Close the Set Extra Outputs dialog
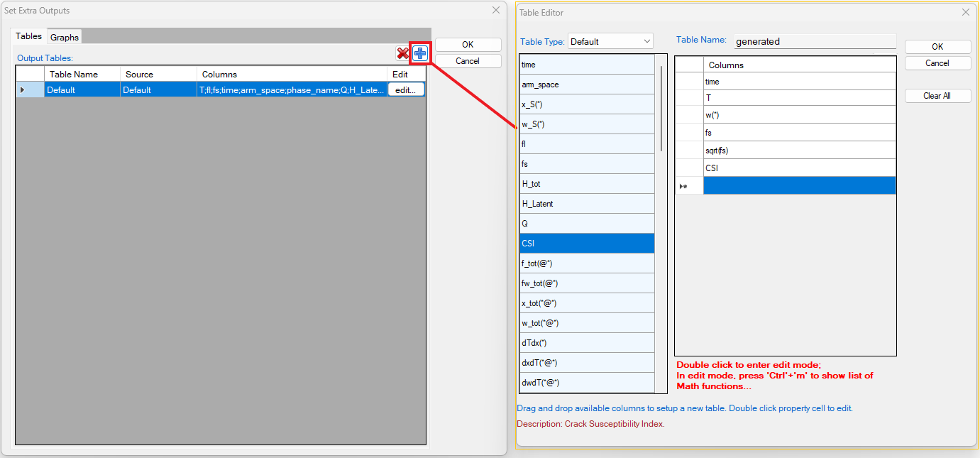980x458 pixels. [x=496, y=11]
